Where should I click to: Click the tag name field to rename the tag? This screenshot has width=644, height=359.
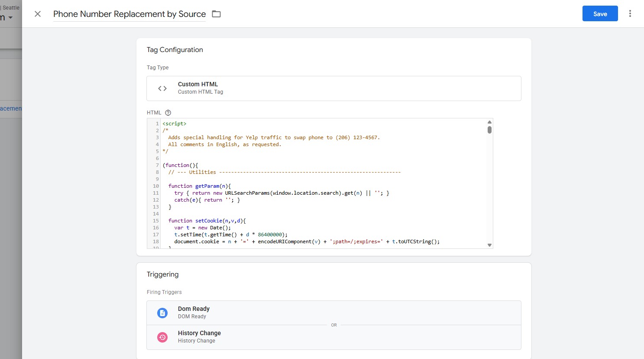[x=129, y=13]
